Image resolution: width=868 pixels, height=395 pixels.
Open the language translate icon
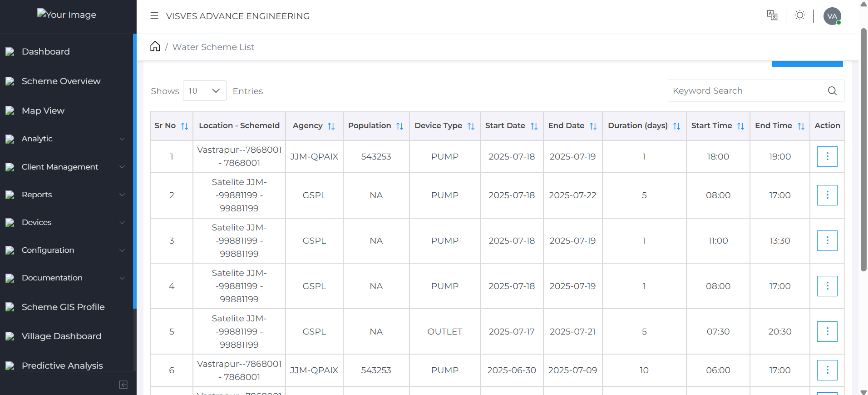(x=772, y=15)
